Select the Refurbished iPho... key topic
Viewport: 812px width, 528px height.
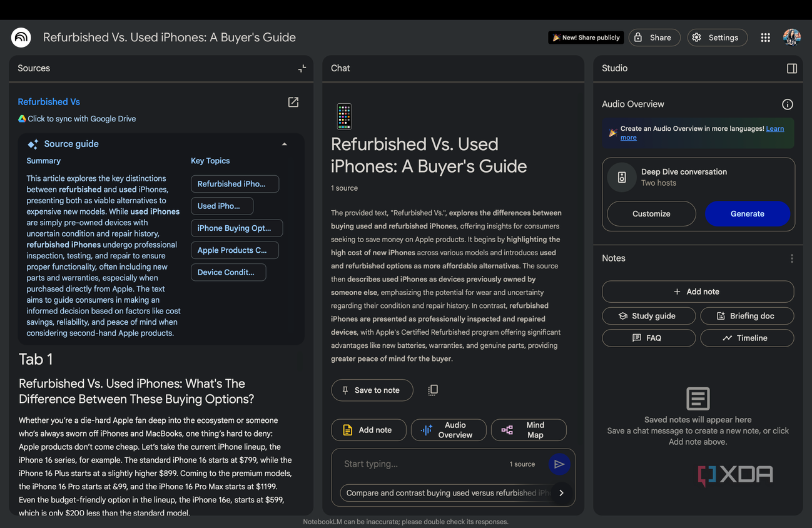(x=235, y=184)
